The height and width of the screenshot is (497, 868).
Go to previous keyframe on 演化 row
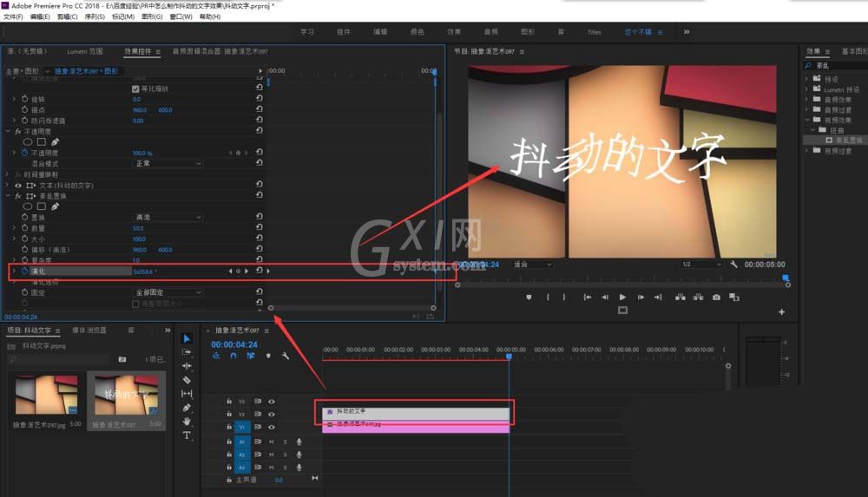tap(230, 271)
